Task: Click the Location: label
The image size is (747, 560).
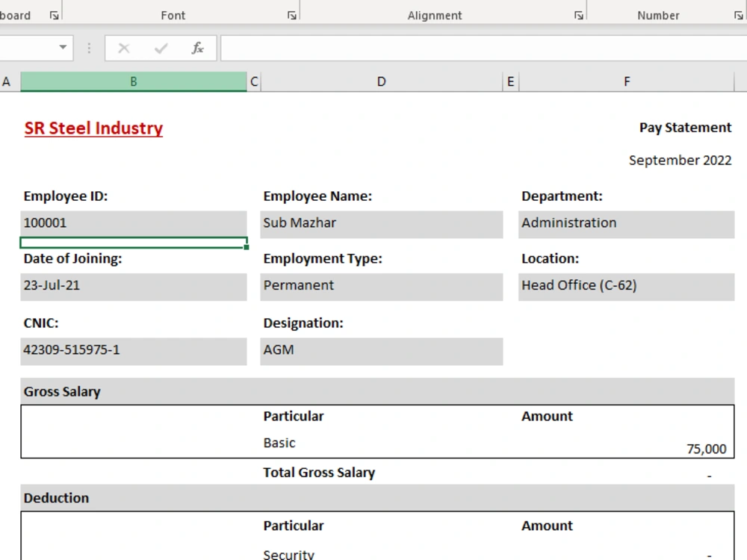Action: point(550,258)
